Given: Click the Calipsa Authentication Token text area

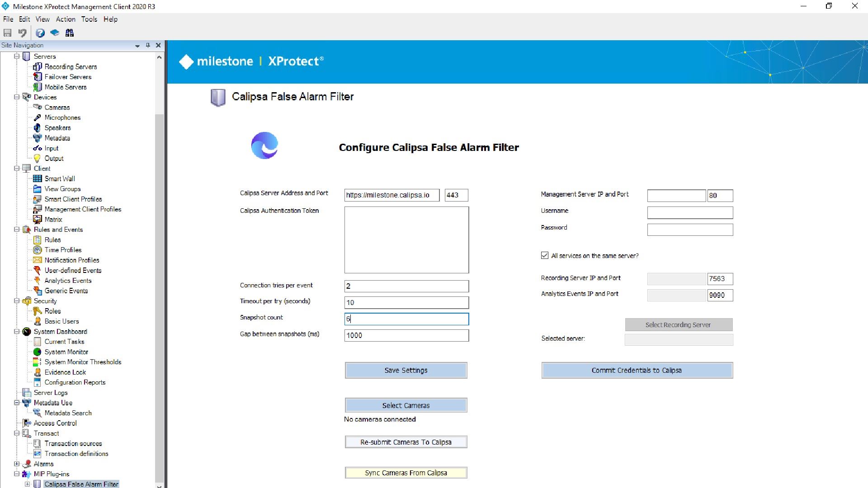Looking at the screenshot, I should pos(406,240).
